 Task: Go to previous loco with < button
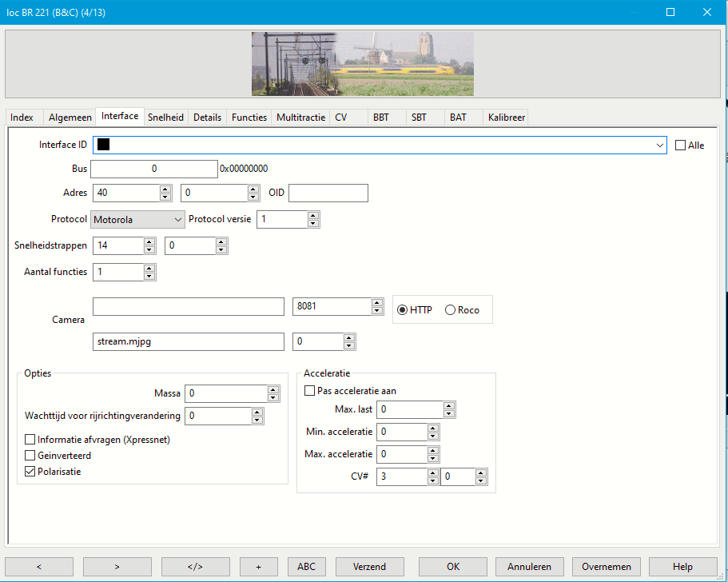(38, 567)
